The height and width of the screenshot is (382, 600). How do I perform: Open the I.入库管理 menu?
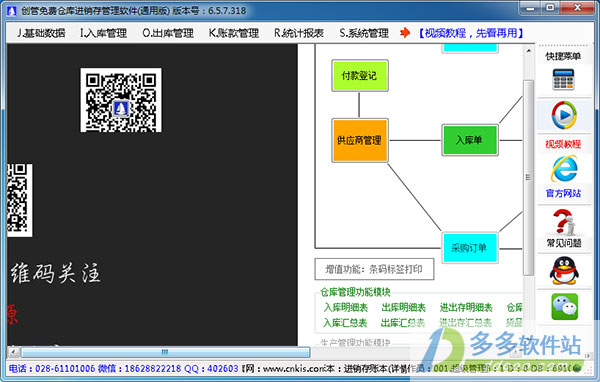103,33
